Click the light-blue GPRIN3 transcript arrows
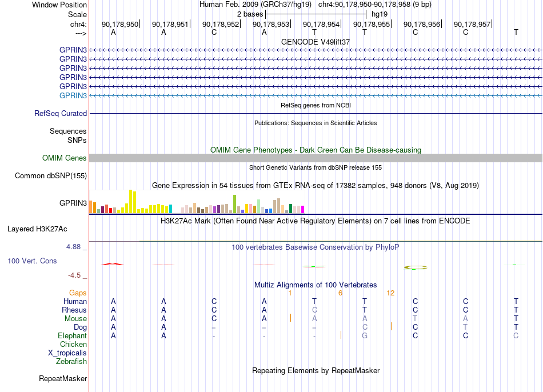The image size is (543, 392). point(316,95)
